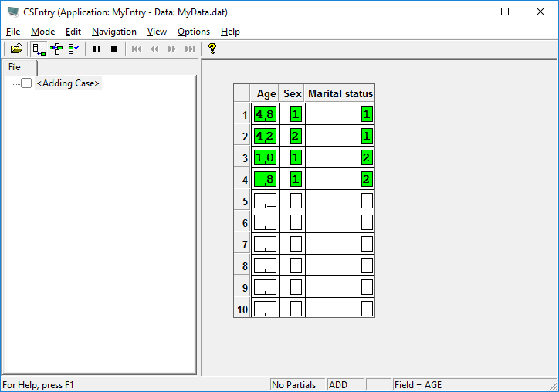
Task: Switch to the File tab in left panel
Action: click(15, 67)
